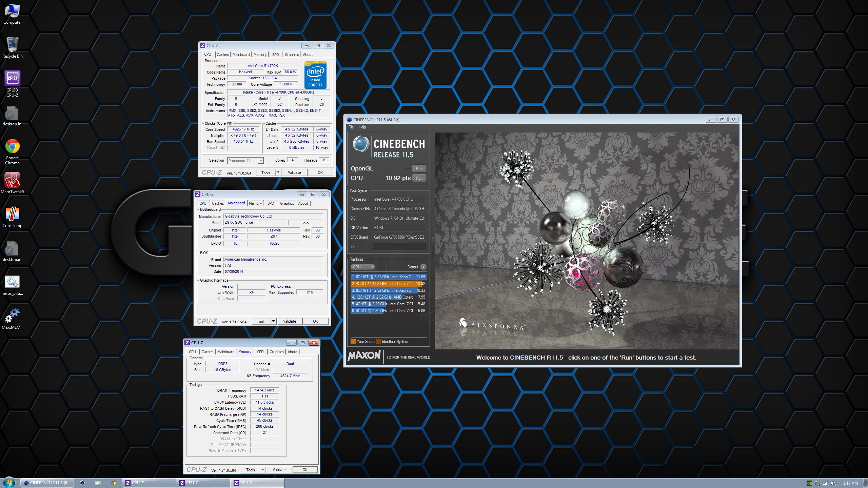Launch MaxxMEM desktop shortcut
This screenshot has width=868, height=488.
pos(13,319)
